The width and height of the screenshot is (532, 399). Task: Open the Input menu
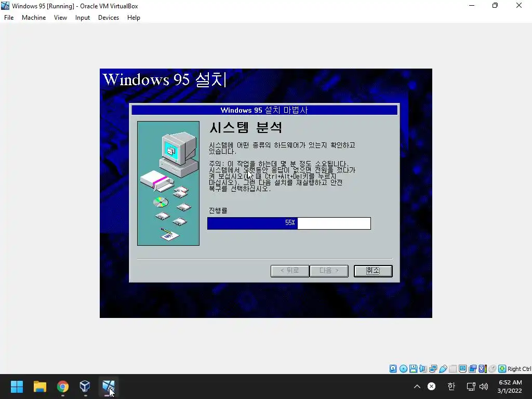point(83,18)
